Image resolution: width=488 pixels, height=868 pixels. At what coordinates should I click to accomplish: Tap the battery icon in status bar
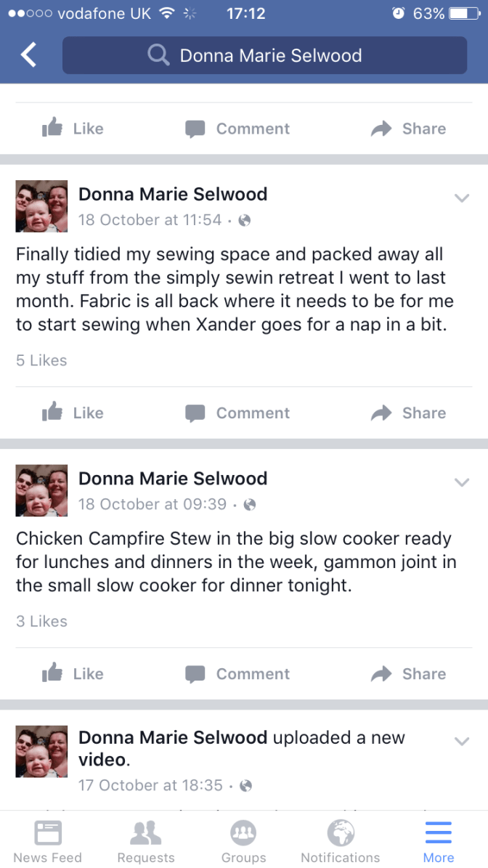tap(464, 13)
